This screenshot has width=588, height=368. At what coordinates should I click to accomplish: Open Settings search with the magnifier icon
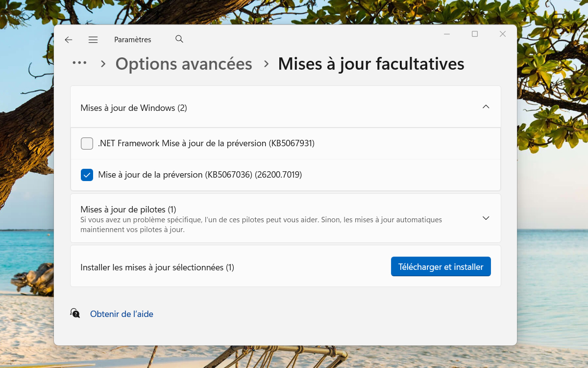pos(179,39)
